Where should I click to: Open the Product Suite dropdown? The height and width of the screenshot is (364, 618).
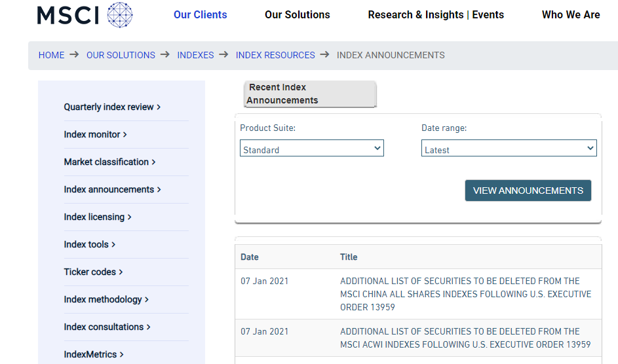coord(311,149)
